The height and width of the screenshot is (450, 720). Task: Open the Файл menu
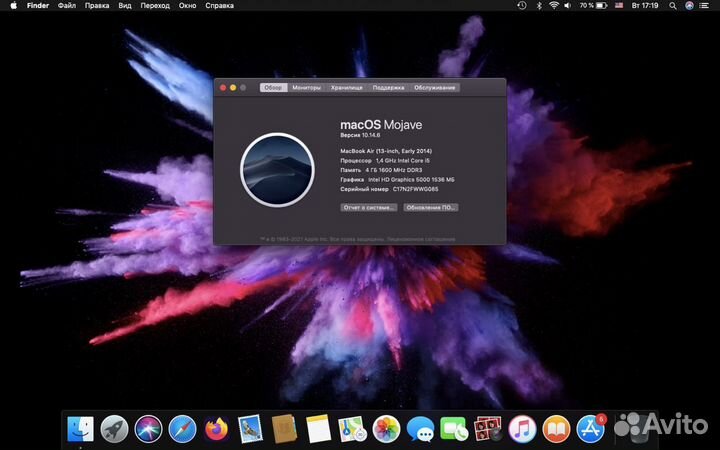click(x=67, y=6)
